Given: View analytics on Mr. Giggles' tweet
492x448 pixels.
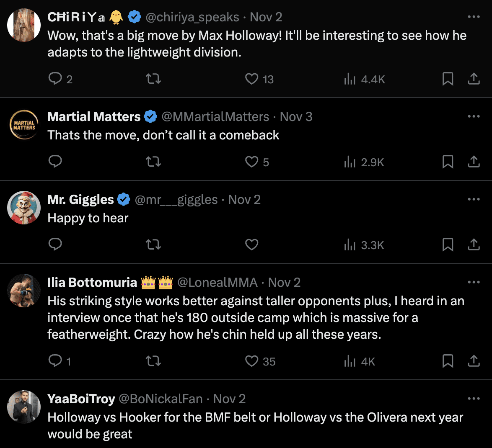Looking at the screenshot, I should (x=350, y=245).
